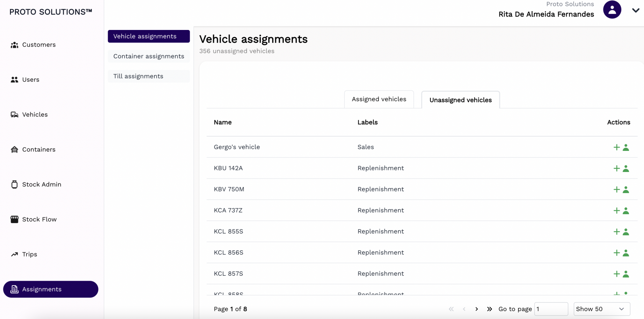Click Replenishment label of KBU 142A
This screenshot has width=644, height=319.
[x=381, y=168]
